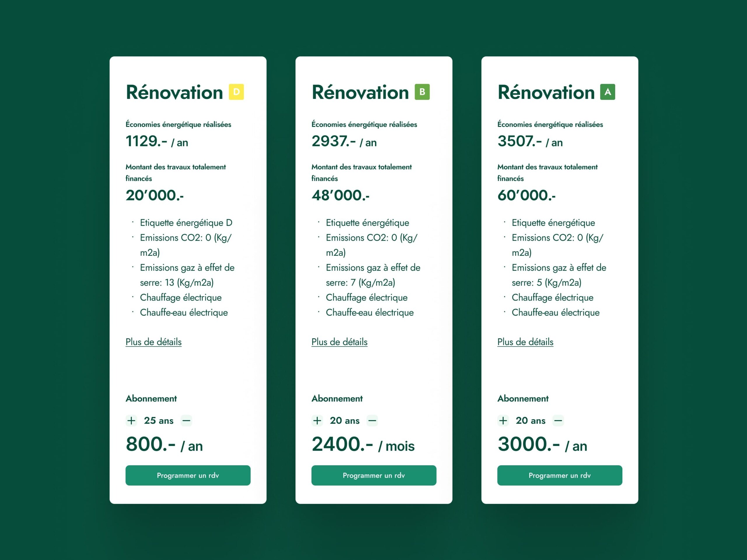Viewport: 747px width, 560px height.
Task: Increase duration on Rénovation B card
Action: coord(317,421)
